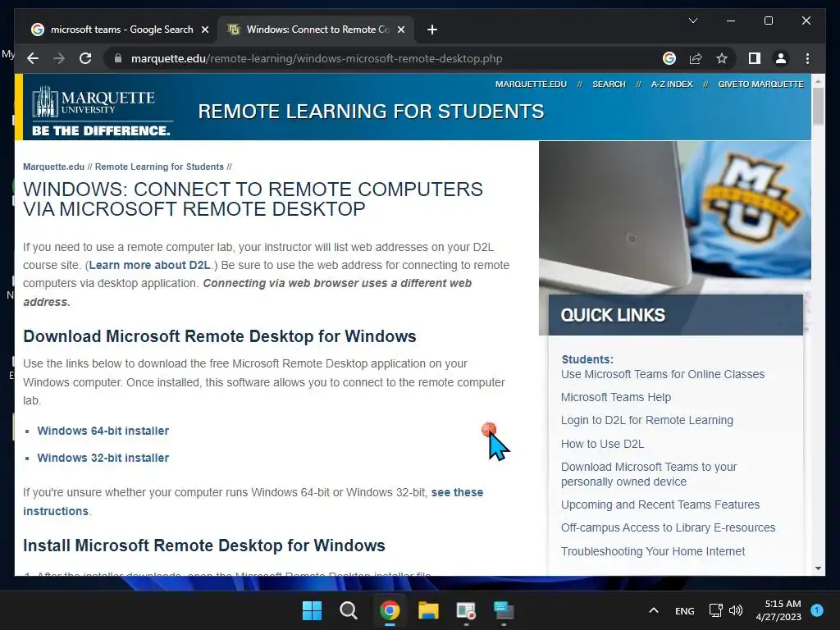Click the scrollbar up arrow
The width and height of the screenshot is (840, 630).
(x=818, y=81)
